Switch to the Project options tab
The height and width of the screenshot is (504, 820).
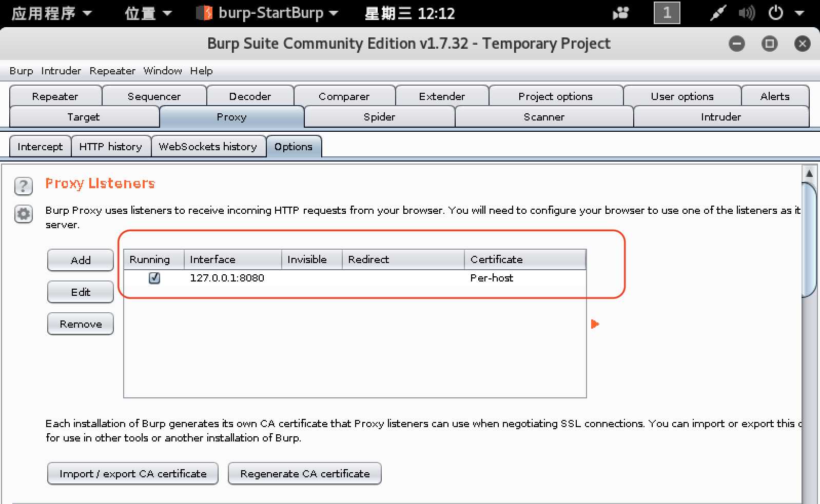coord(556,96)
